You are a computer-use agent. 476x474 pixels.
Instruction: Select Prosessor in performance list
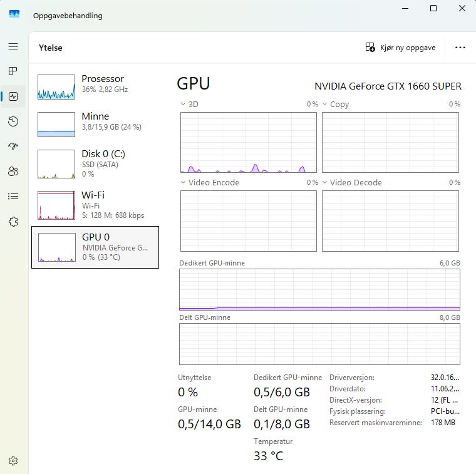coord(95,87)
